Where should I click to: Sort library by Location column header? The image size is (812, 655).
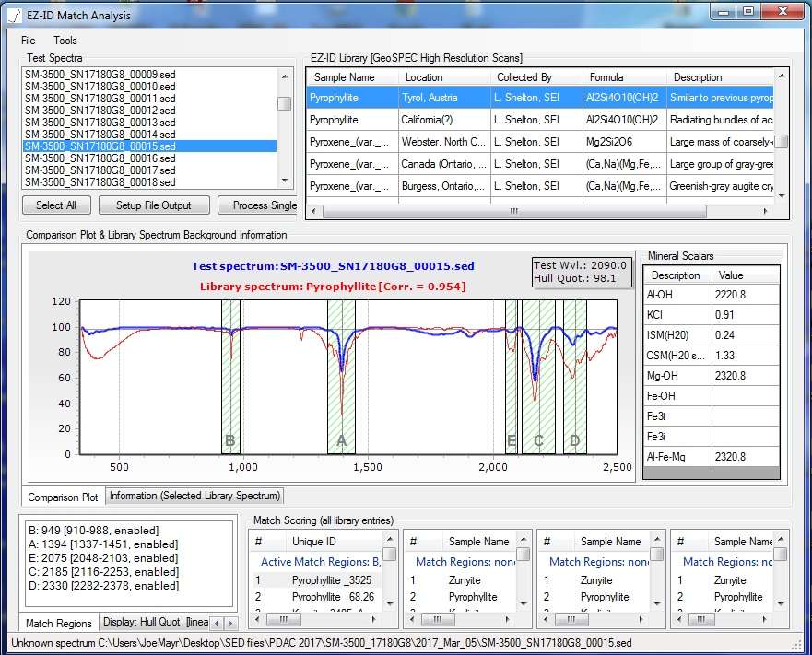pyautogui.click(x=444, y=77)
